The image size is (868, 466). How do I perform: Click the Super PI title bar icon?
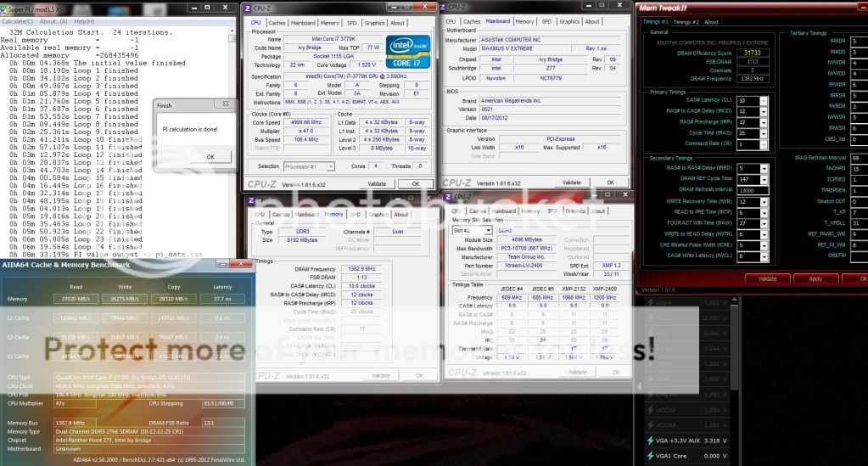pyautogui.click(x=4, y=8)
